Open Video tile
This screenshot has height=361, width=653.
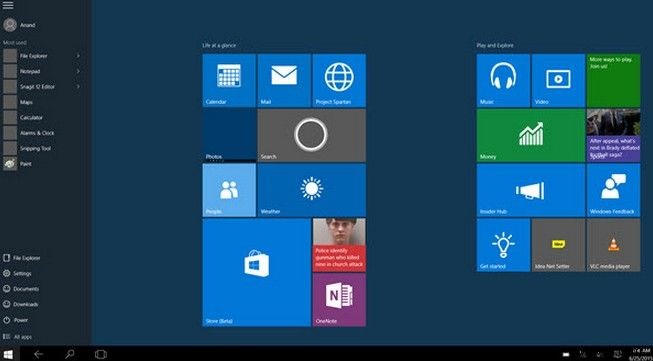(558, 80)
